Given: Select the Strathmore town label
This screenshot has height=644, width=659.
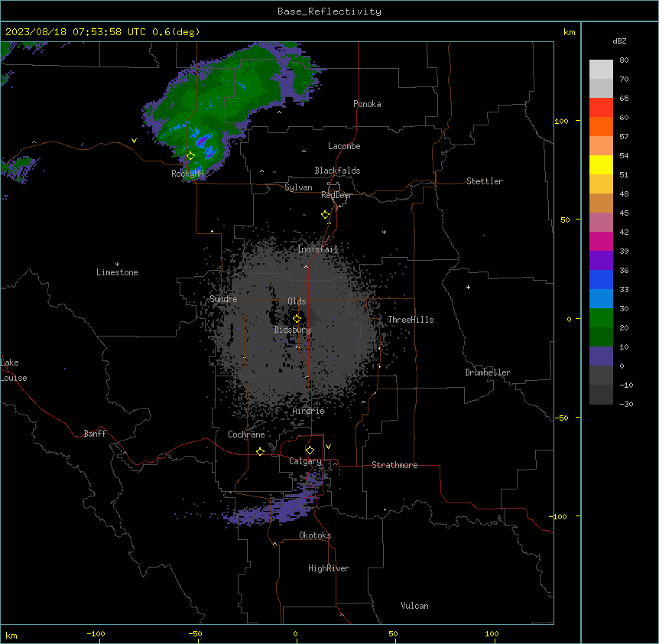Looking at the screenshot, I should (x=394, y=465).
